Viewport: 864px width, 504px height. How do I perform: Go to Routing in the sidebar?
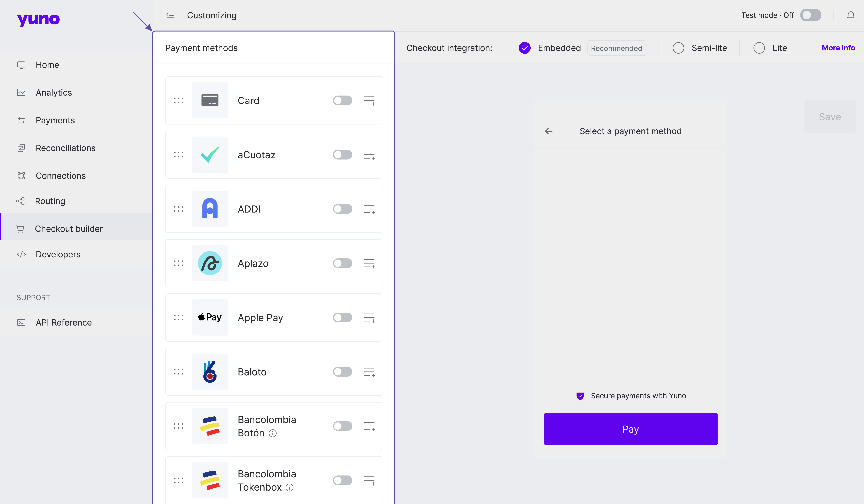pyautogui.click(x=50, y=201)
